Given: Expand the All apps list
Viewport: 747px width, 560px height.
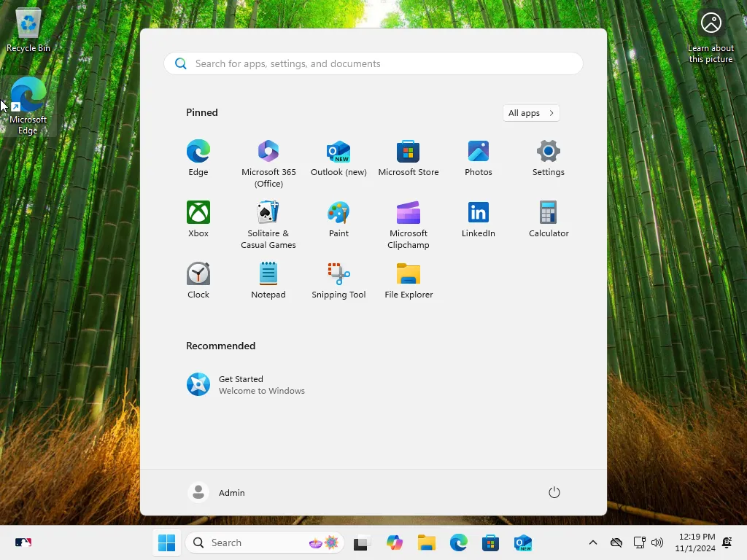Looking at the screenshot, I should 531,113.
